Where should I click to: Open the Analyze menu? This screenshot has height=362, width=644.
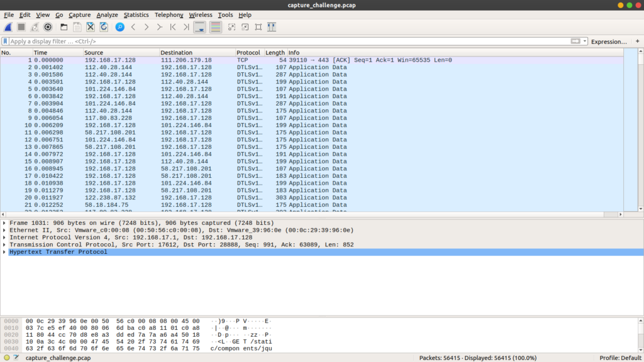click(107, 14)
